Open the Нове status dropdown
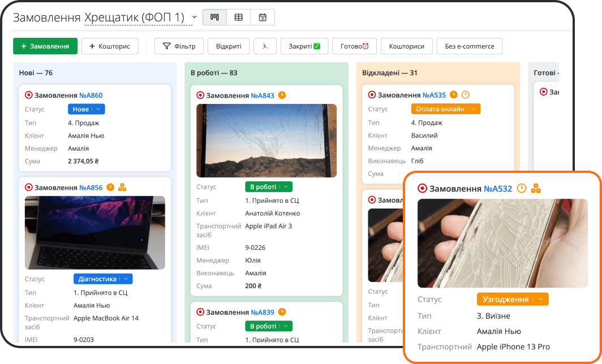The image size is (602, 364). pyautogui.click(x=87, y=109)
